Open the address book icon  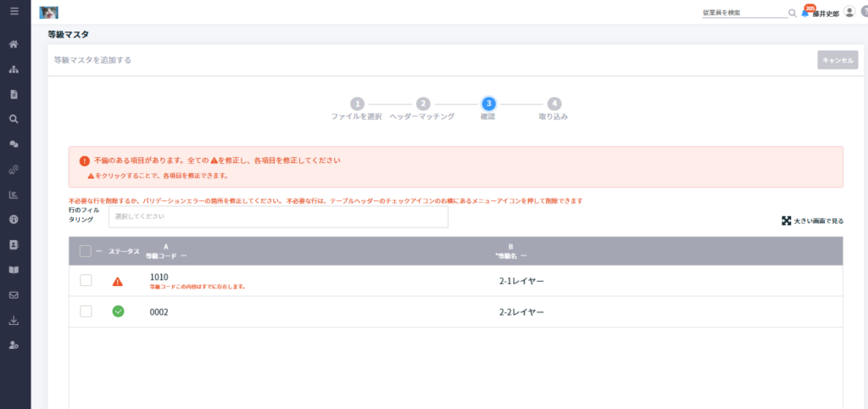coord(14,244)
